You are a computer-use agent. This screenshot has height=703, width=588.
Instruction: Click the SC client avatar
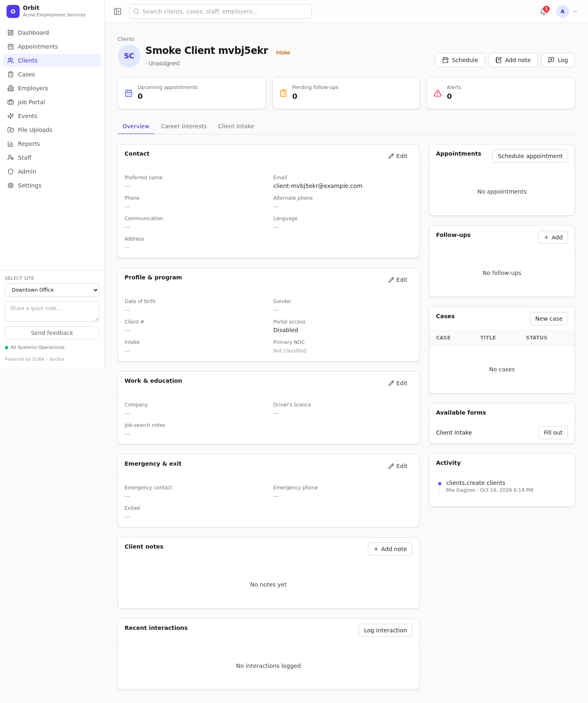[x=129, y=56]
